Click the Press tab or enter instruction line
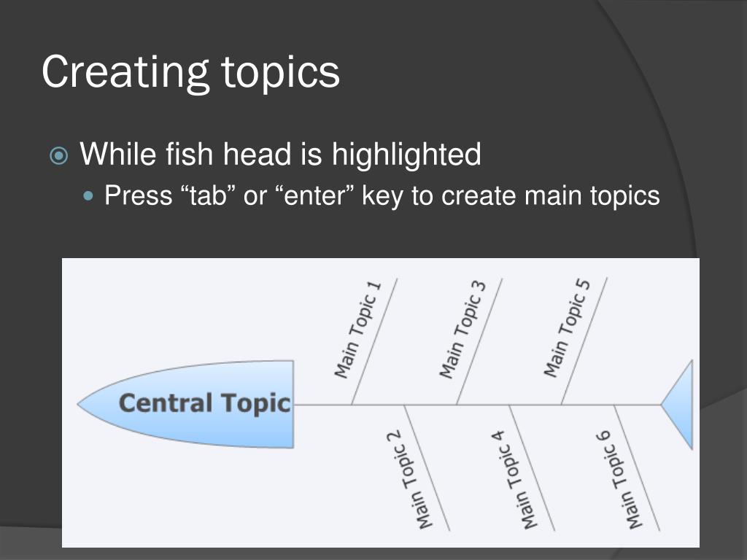 [x=382, y=195]
